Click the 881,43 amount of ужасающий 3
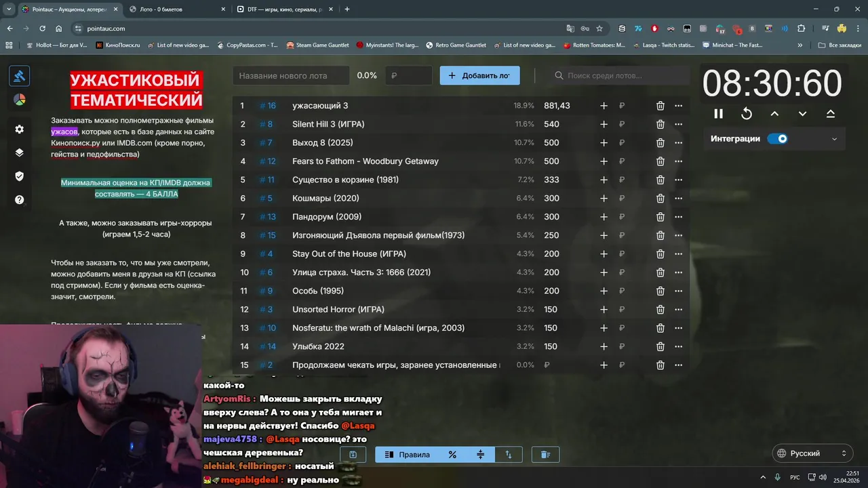Viewport: 868px width, 488px height. click(557, 106)
